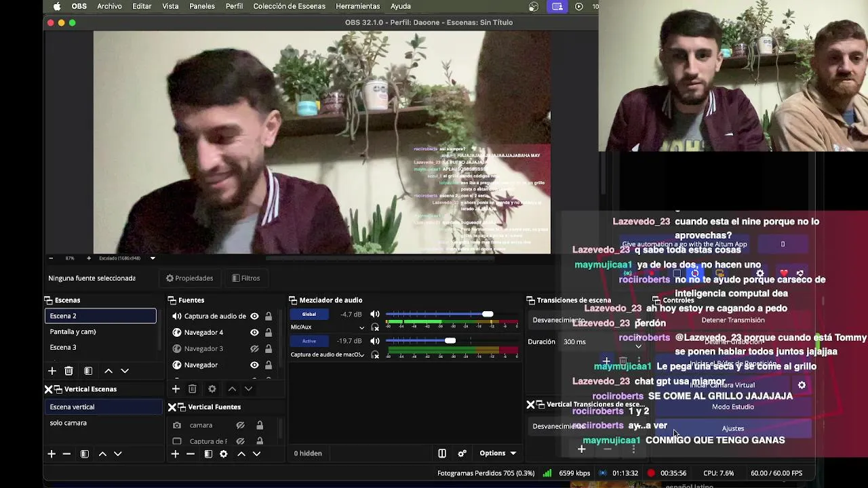The image size is (868, 488).
Task: Open the Editar menu
Action: pos(142,6)
